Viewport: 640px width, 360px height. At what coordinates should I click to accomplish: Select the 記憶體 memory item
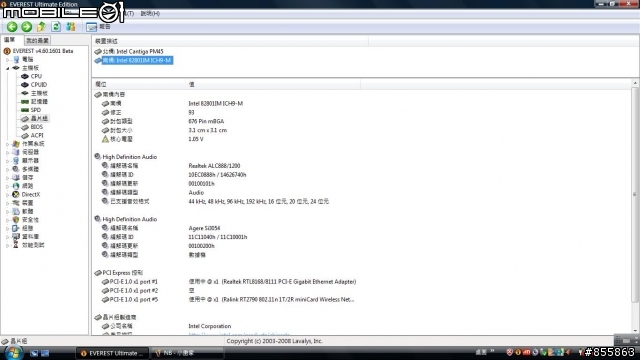click(39, 102)
